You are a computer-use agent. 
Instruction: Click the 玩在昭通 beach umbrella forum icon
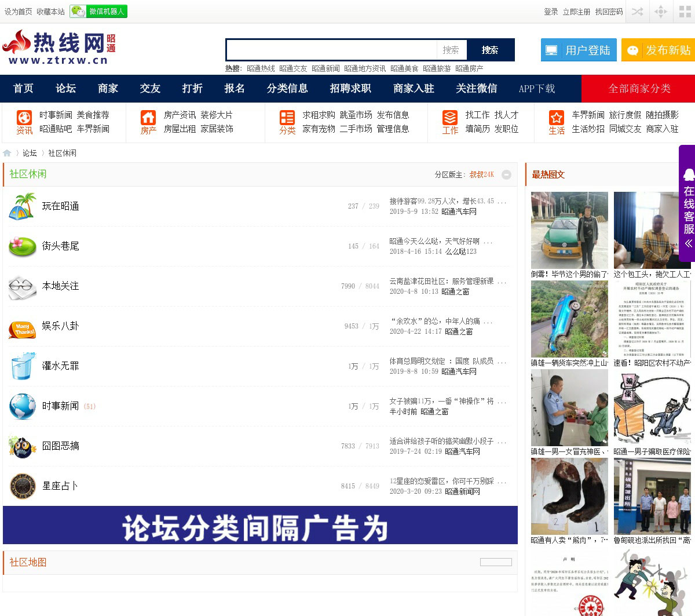[23, 206]
